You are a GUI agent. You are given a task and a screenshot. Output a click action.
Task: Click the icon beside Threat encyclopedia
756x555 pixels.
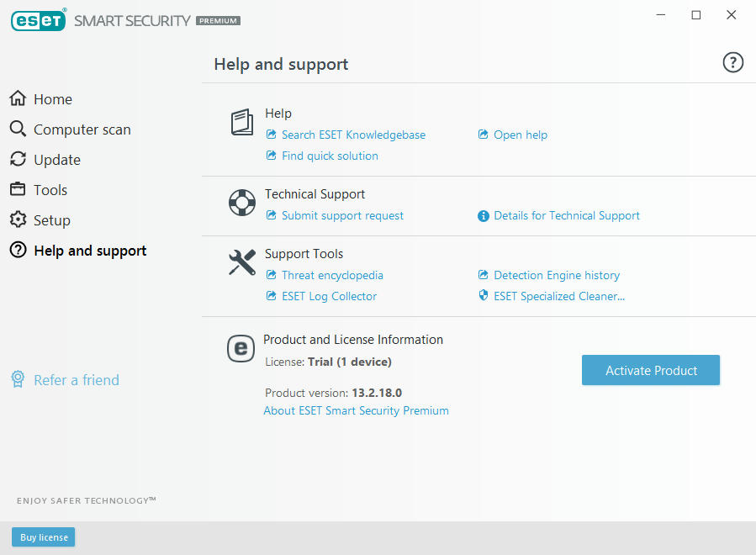click(x=271, y=275)
